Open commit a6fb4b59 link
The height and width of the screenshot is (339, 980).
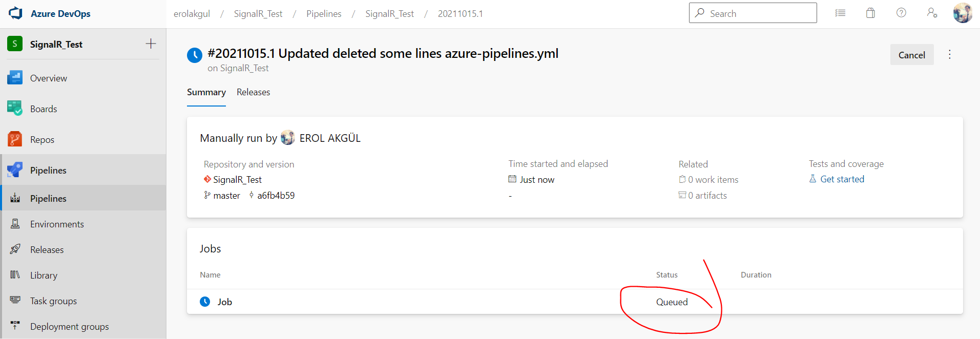click(276, 196)
